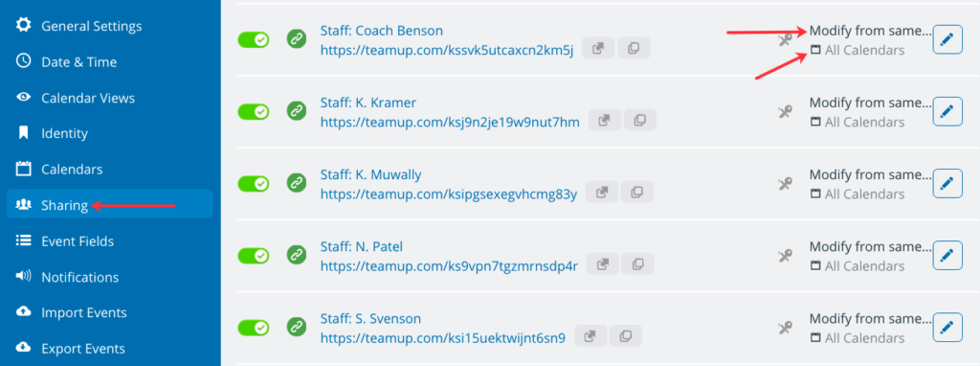
Task: Copy S. Svenson's calendar link icon
Action: point(626,336)
